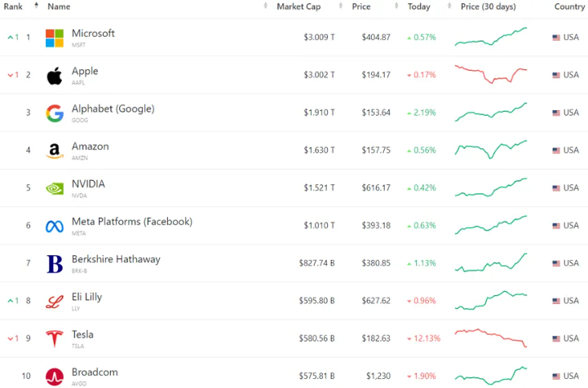This screenshot has width=588, height=388.
Task: Click the Price column header
Action: coord(361,7)
